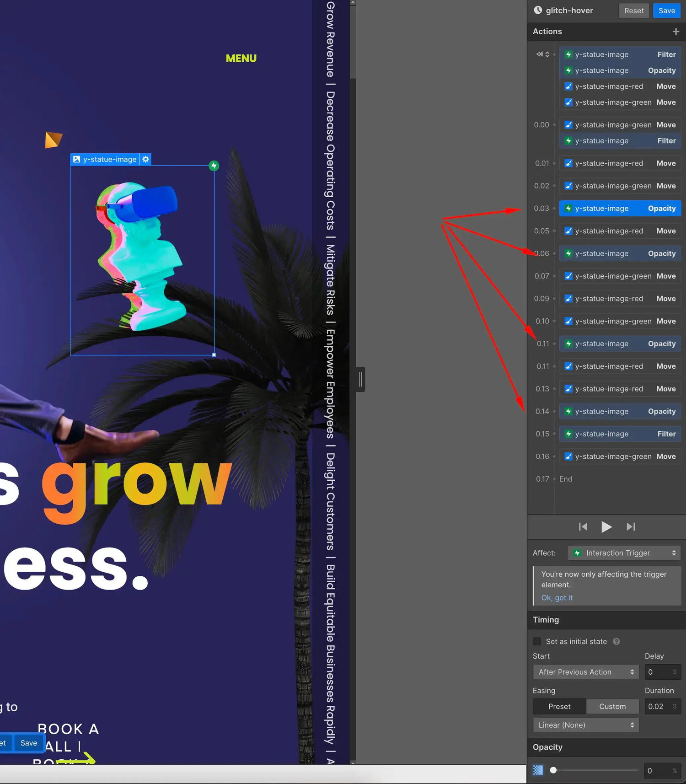The height and width of the screenshot is (784, 686).
Task: Select Preset easing option
Action: (x=559, y=707)
